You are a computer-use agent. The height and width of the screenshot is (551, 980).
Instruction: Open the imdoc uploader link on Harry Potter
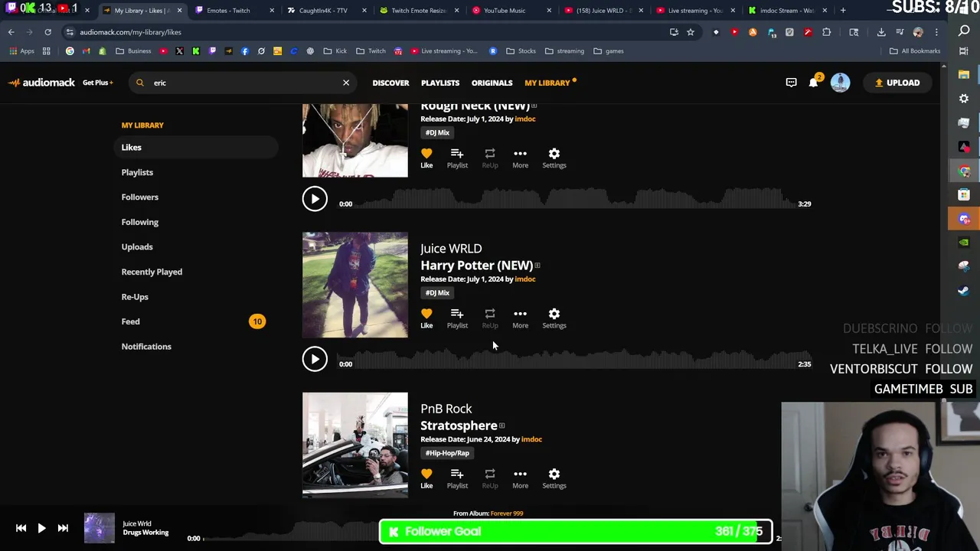click(x=524, y=279)
